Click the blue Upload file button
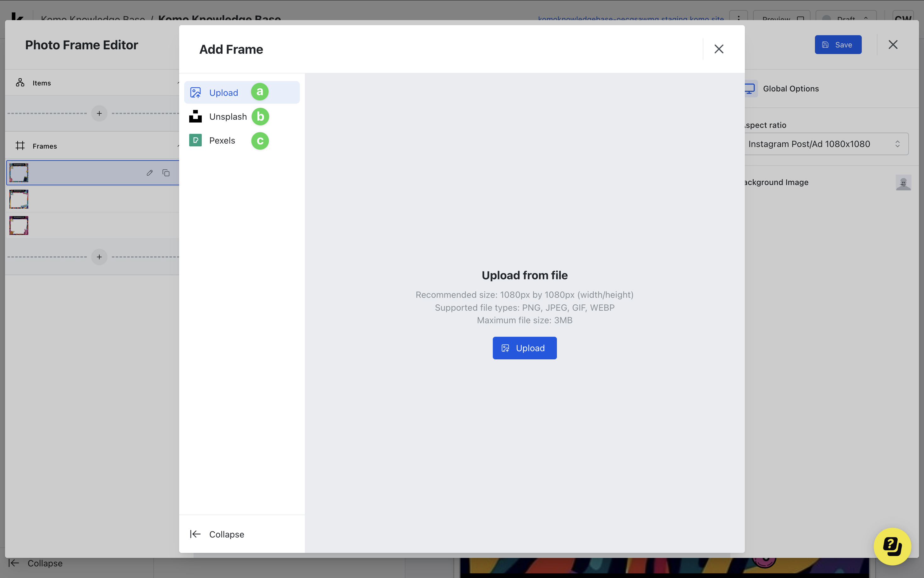924x578 pixels. [x=524, y=348]
